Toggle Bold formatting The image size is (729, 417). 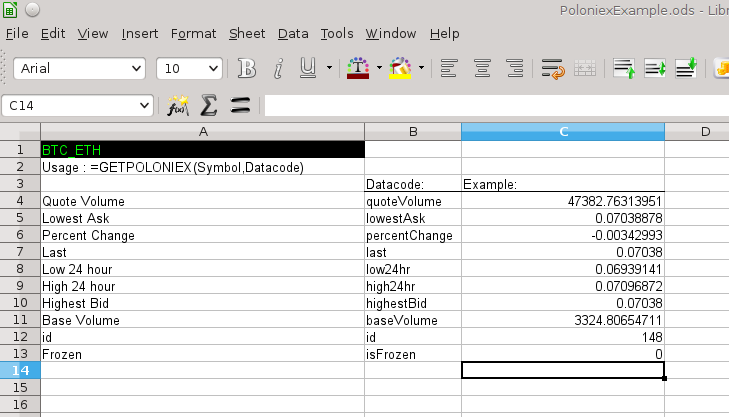(x=246, y=69)
